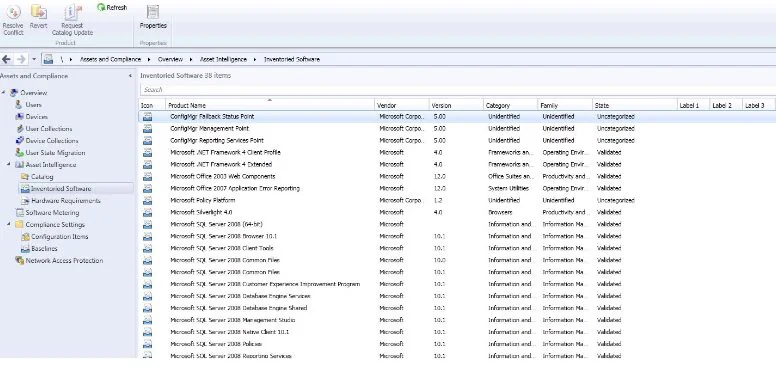Click icon of SQL Server 2008 Native Client row

(147, 332)
